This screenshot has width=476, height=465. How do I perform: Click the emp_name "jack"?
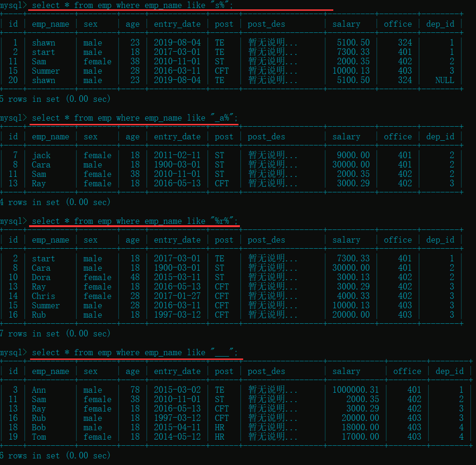click(41, 155)
